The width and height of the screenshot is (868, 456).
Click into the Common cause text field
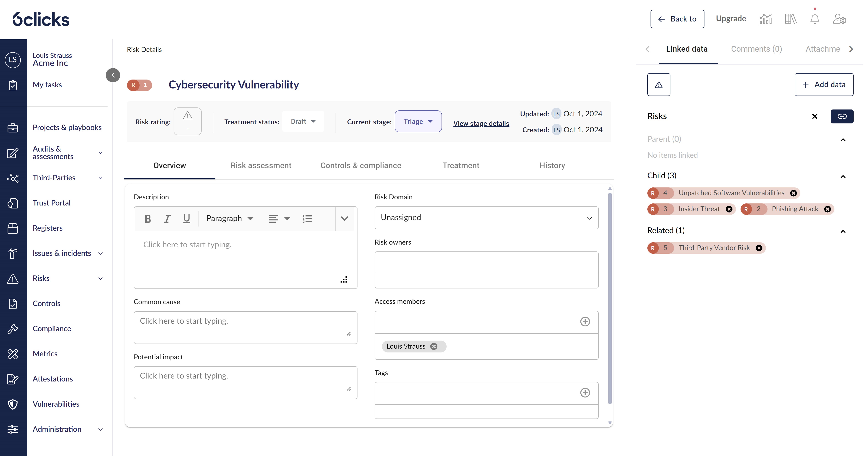(245, 327)
